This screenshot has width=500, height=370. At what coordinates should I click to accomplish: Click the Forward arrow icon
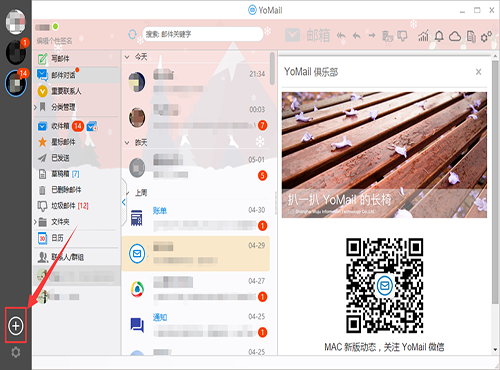click(372, 35)
